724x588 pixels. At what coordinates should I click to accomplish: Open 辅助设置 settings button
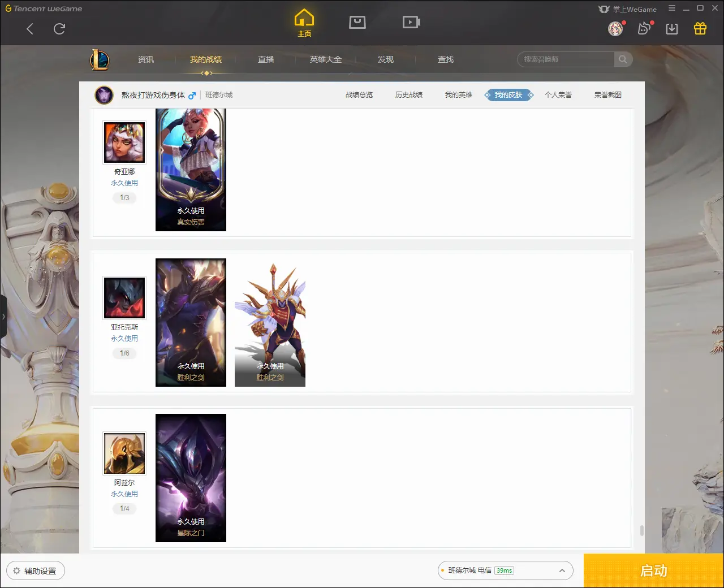[x=36, y=571]
